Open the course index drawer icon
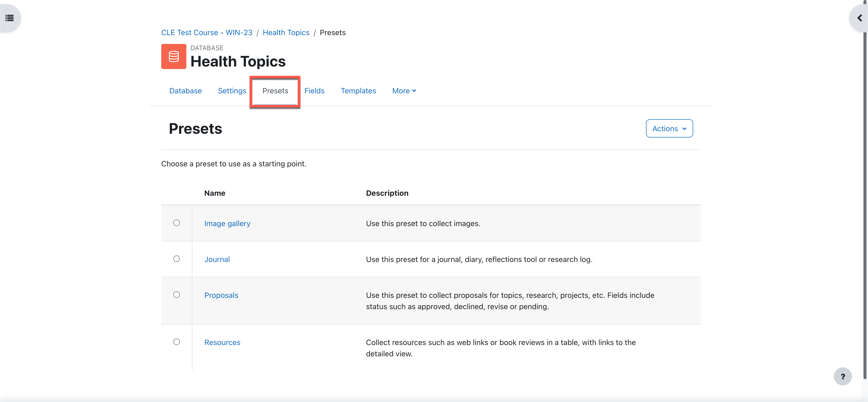868x402 pixels. (10, 18)
